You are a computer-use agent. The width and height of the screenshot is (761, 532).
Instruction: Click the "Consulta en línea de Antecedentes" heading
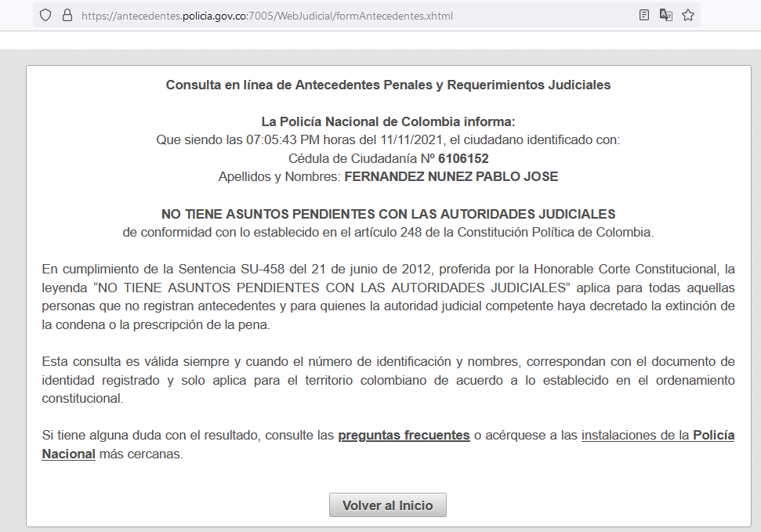pyautogui.click(x=388, y=85)
